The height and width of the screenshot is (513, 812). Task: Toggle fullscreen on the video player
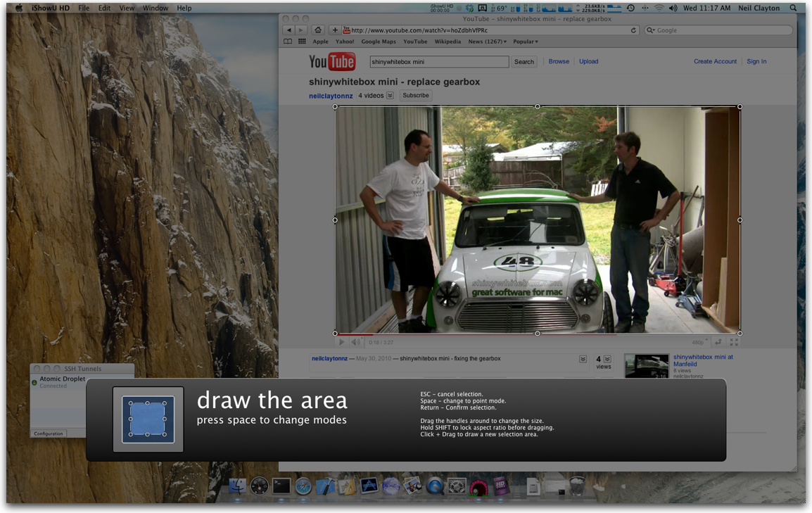tap(734, 343)
